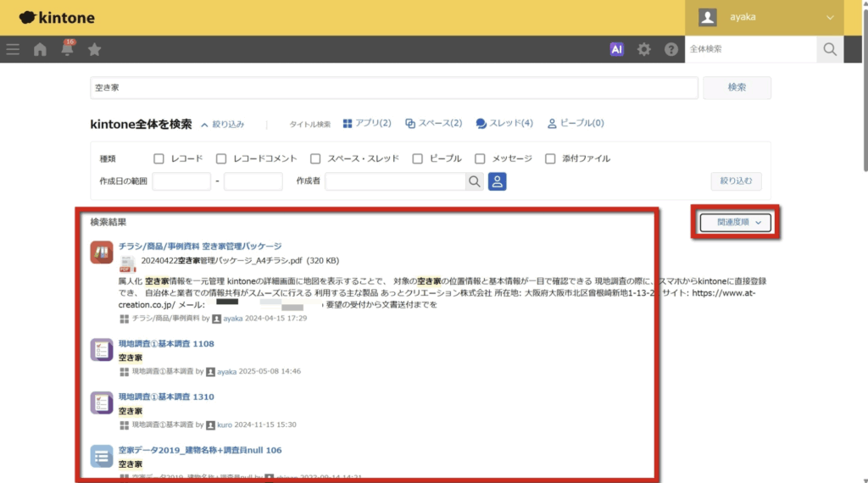Click the 絞り込む button
Viewport: 868px width, 483px height.
pos(736,181)
